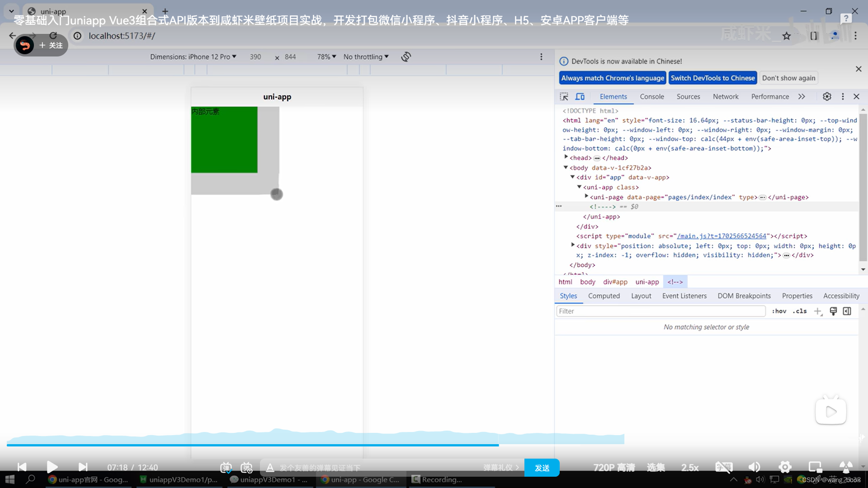Screen dimensions: 868x488
Task: Rotate device orientation icon
Action: 406,57
